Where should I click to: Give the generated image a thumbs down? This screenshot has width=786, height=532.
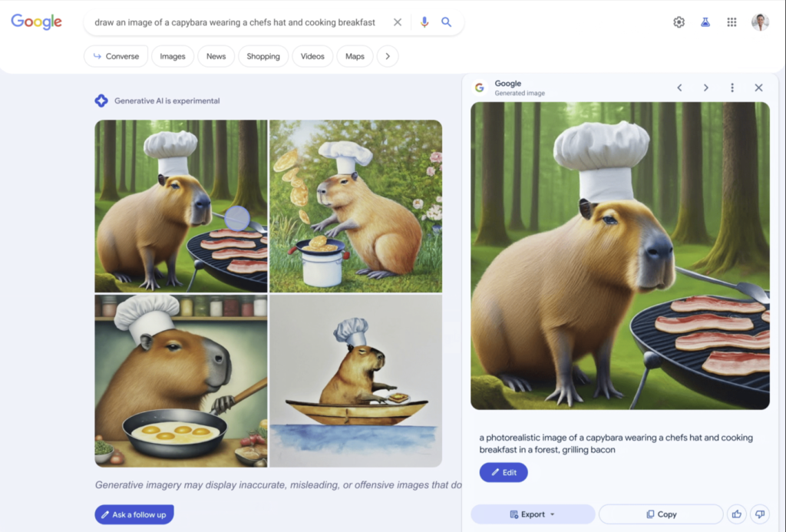[760, 514]
